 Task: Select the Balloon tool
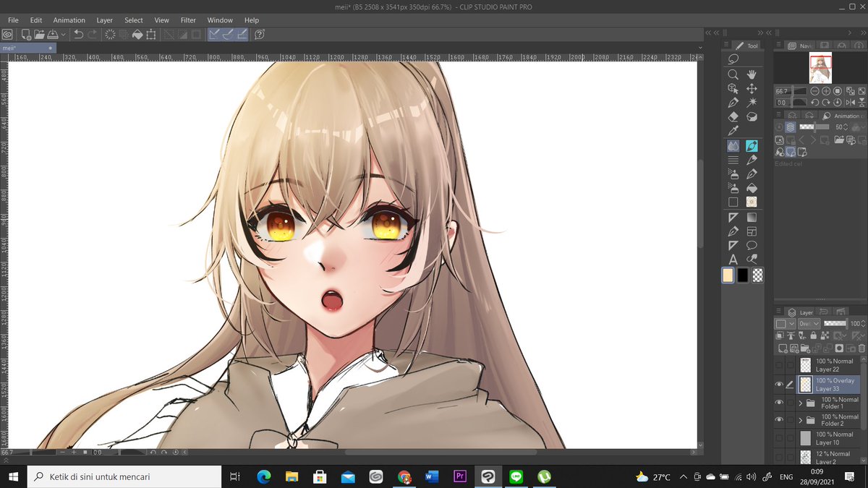(x=752, y=245)
